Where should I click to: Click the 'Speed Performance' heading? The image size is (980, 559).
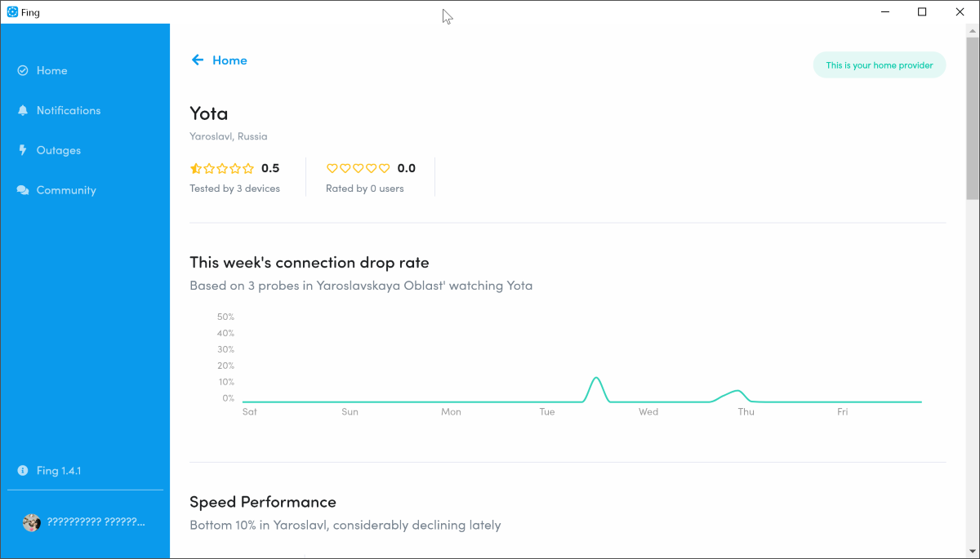(263, 502)
